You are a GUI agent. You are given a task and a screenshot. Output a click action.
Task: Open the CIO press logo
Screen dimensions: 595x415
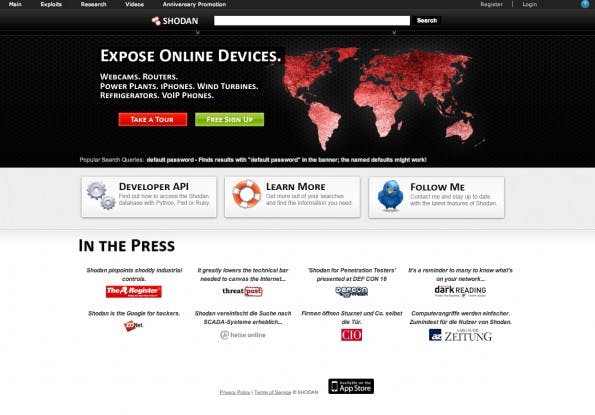tap(351, 335)
